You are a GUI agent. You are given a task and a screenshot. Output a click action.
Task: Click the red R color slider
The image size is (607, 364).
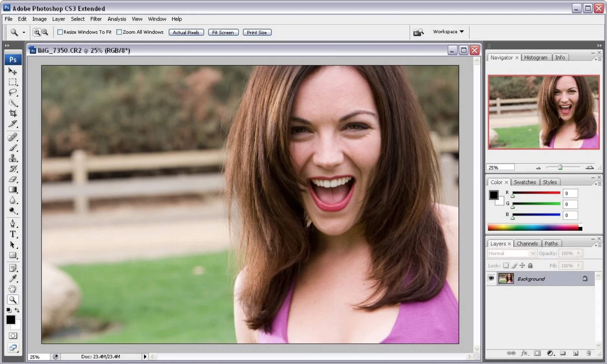pyautogui.click(x=536, y=193)
